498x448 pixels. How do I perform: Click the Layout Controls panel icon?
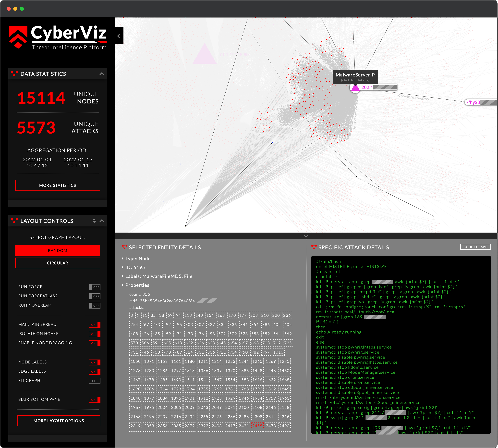(14, 221)
